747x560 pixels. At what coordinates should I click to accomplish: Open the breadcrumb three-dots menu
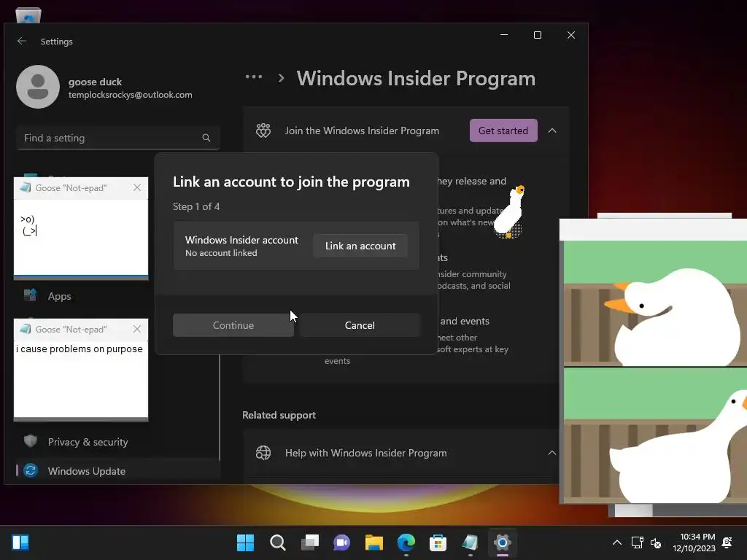click(253, 77)
